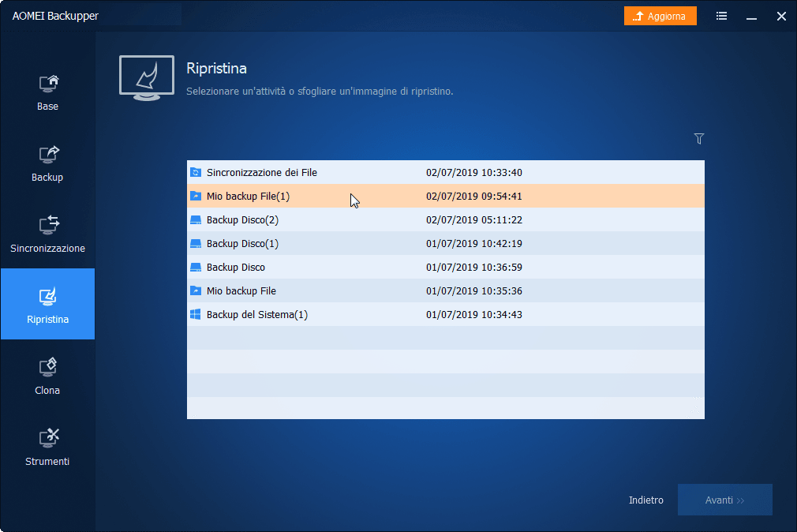This screenshot has width=797, height=532.
Task: Click the large Ripristina monitor icon in header
Action: click(x=147, y=78)
